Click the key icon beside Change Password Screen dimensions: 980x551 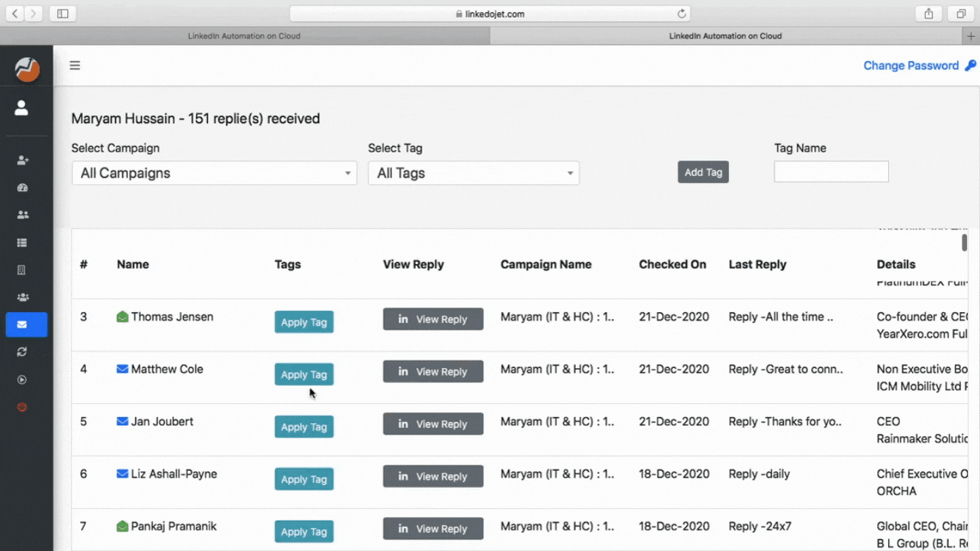tap(970, 65)
